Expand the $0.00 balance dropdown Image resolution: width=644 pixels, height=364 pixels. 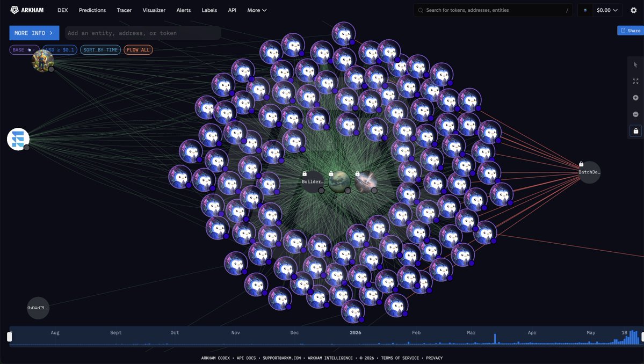[607, 10]
